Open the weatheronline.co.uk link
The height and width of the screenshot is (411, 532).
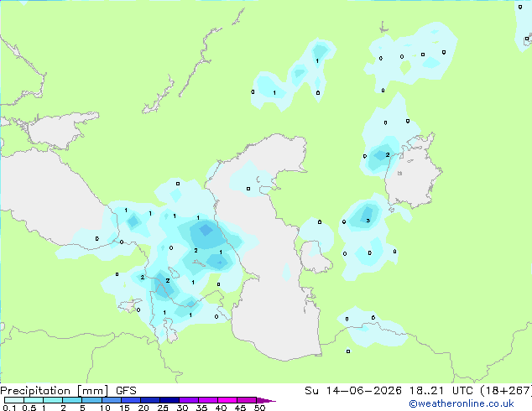point(462,403)
